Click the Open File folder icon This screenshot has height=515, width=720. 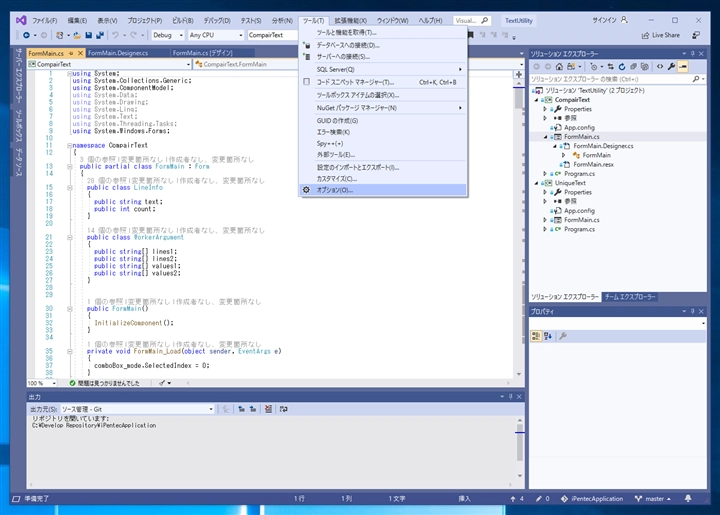(77, 35)
